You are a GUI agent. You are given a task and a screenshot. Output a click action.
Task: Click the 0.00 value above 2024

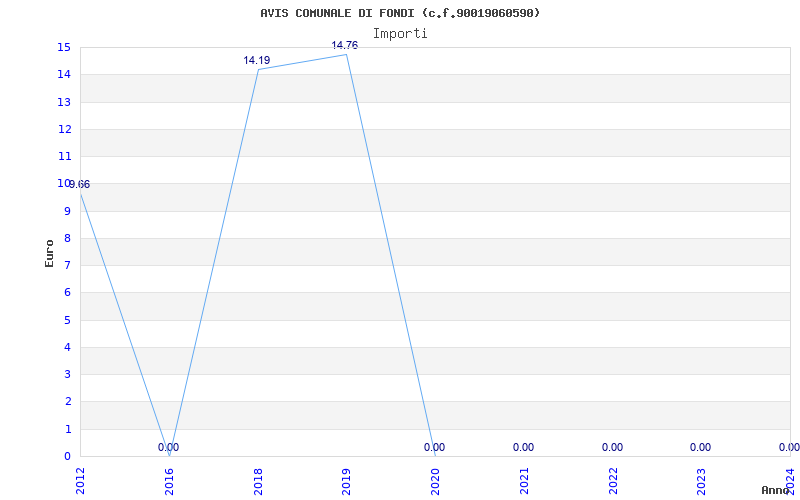[x=789, y=447]
